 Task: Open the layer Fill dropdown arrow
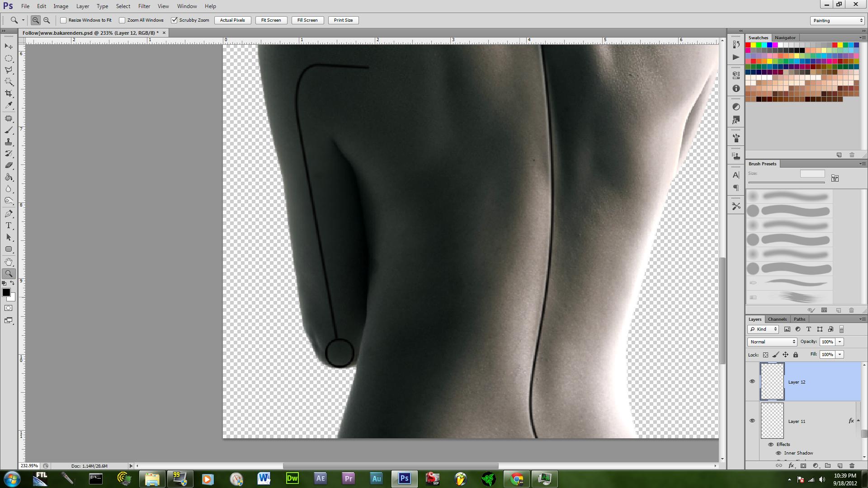[x=840, y=355]
